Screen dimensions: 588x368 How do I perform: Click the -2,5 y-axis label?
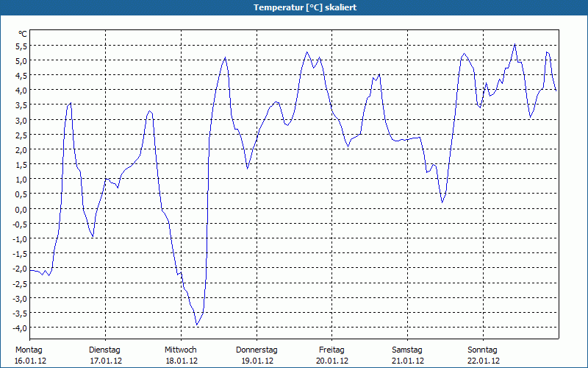20,283
